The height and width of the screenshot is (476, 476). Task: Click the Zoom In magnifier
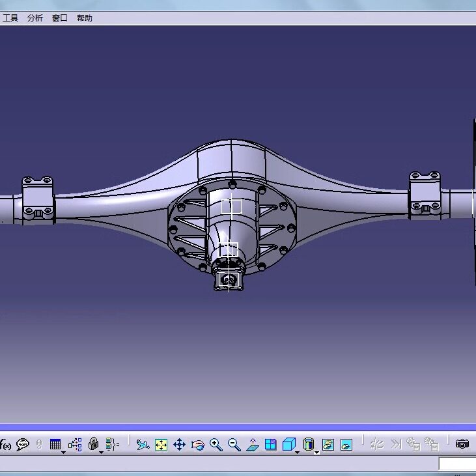click(216, 445)
